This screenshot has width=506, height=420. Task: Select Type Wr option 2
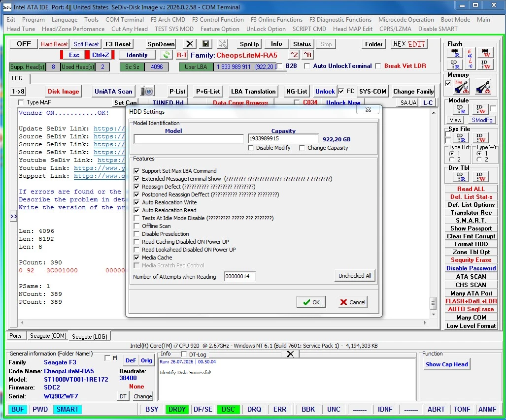(x=479, y=160)
